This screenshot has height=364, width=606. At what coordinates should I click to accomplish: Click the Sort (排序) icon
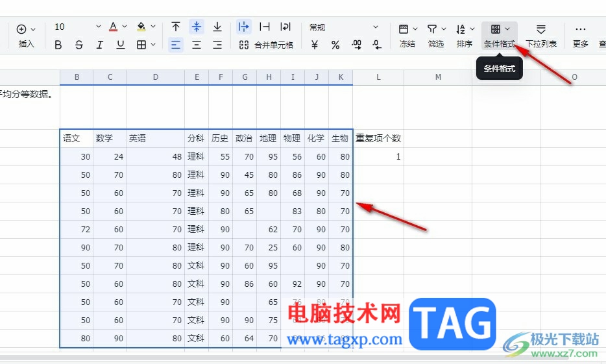click(x=461, y=29)
